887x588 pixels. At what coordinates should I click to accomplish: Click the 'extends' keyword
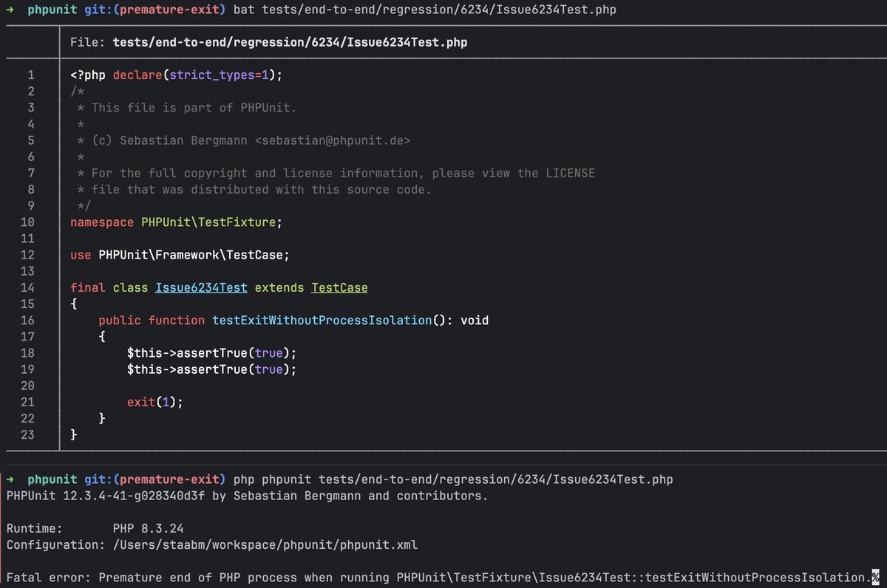(279, 287)
